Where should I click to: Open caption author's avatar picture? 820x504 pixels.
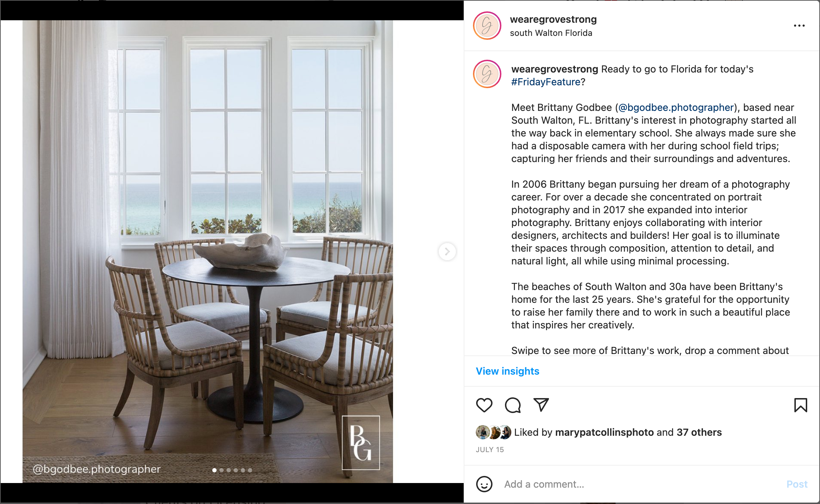(487, 74)
